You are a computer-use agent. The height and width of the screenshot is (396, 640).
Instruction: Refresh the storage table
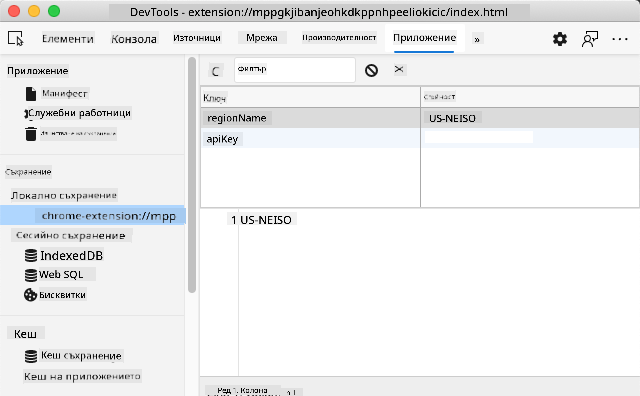point(216,71)
